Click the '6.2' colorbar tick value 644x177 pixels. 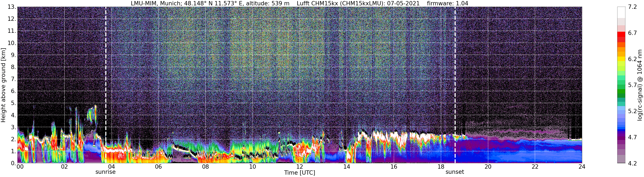coord(632,59)
